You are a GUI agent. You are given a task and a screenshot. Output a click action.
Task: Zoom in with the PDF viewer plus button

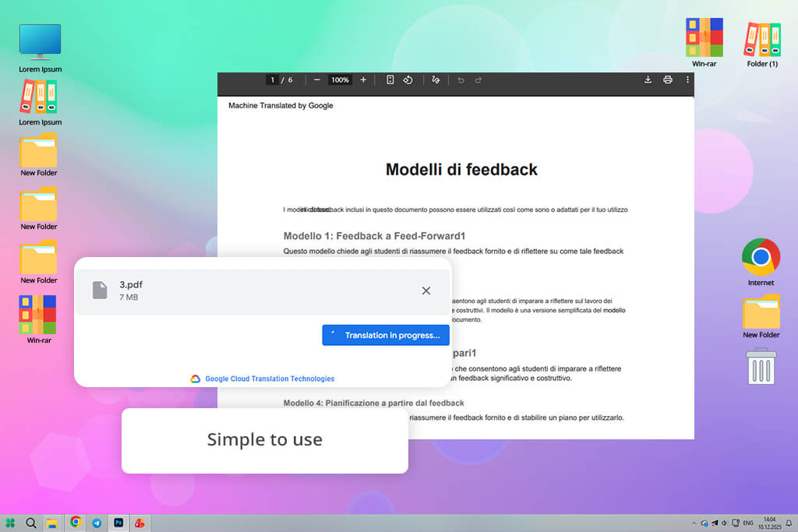pos(363,80)
